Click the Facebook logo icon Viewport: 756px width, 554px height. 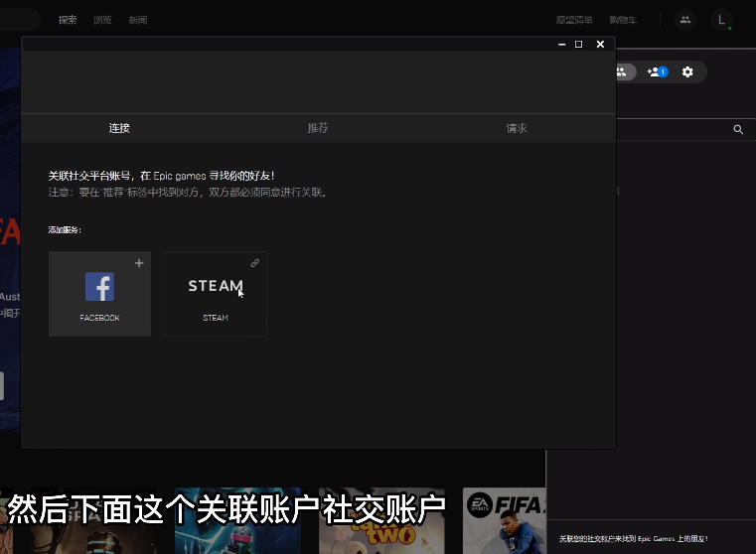(x=99, y=287)
